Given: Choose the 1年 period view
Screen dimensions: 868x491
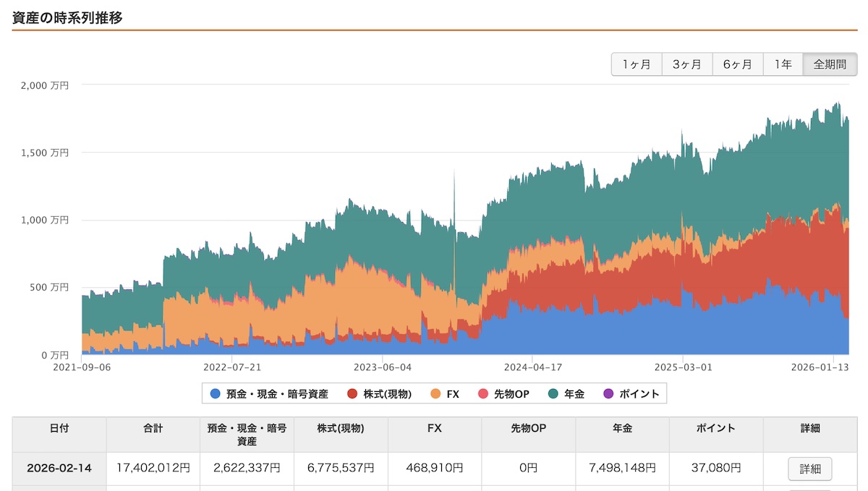Looking at the screenshot, I should [x=783, y=64].
